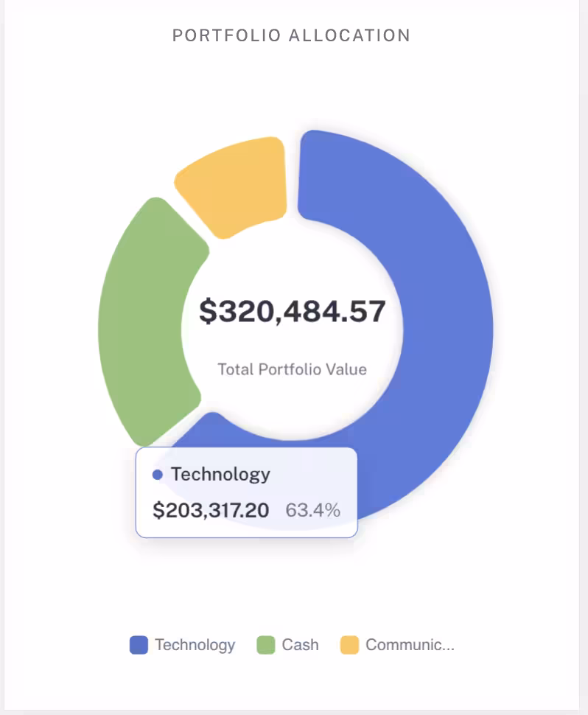Click the $320,484.57 total amount
Screen dimensions: 588x715
click(293, 311)
